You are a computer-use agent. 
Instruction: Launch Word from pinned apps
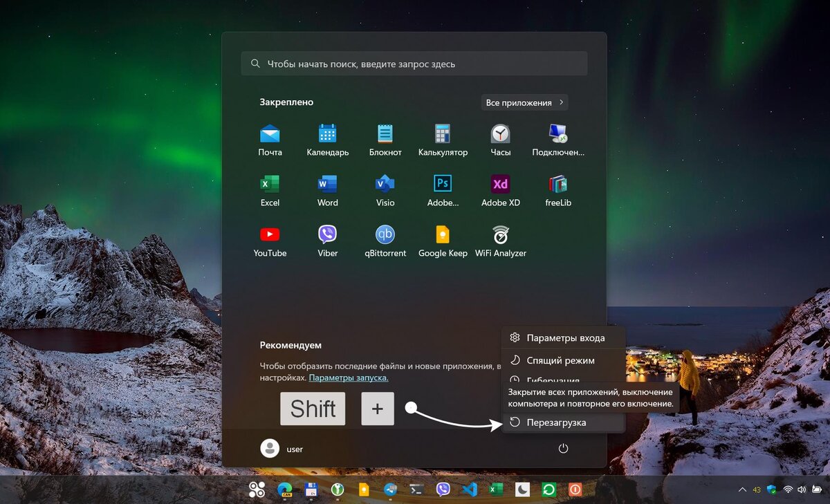coord(327,191)
